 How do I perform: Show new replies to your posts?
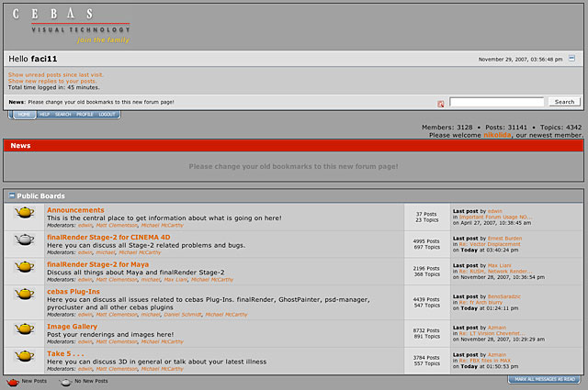tap(52, 81)
